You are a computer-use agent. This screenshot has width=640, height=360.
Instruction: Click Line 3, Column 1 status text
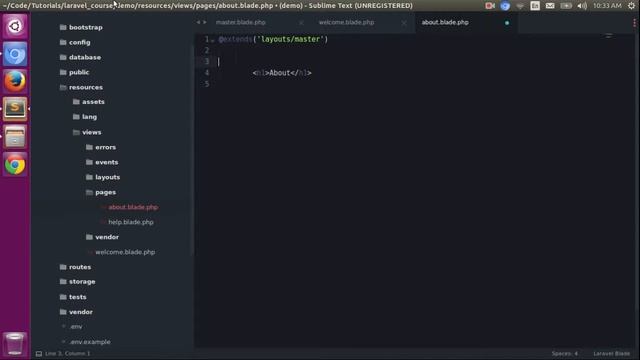(68, 353)
